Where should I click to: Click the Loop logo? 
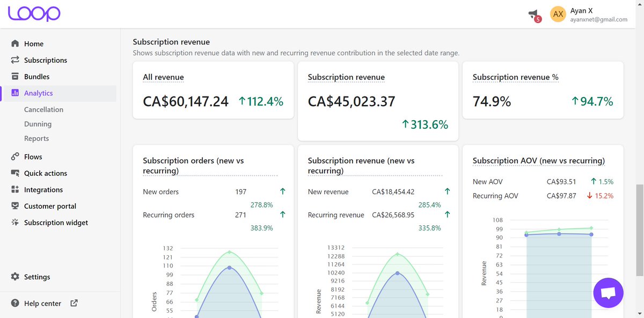(34, 14)
